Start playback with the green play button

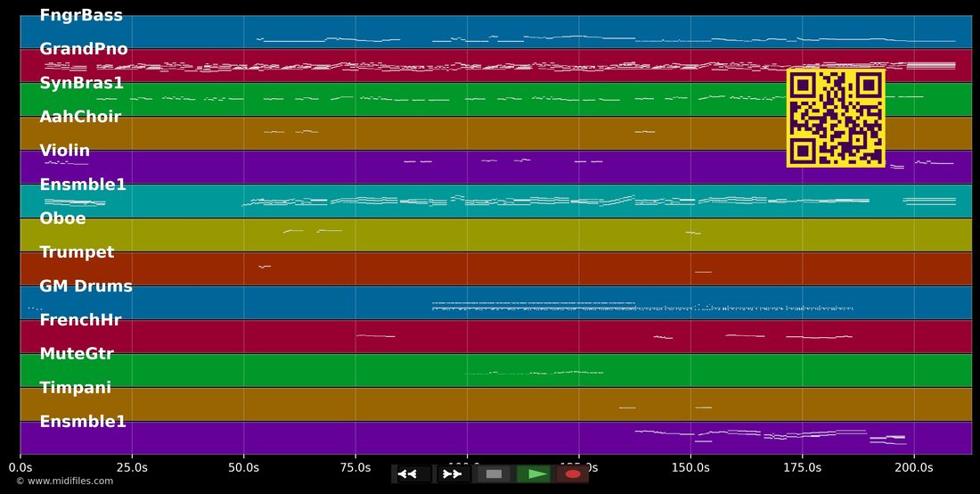pyautogui.click(x=534, y=474)
